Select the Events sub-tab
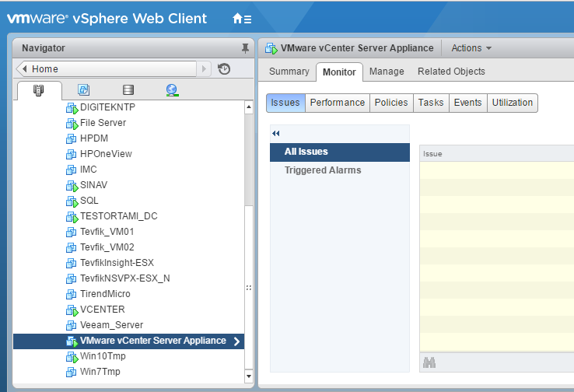Viewport: 574px width, 392px height. tap(468, 103)
